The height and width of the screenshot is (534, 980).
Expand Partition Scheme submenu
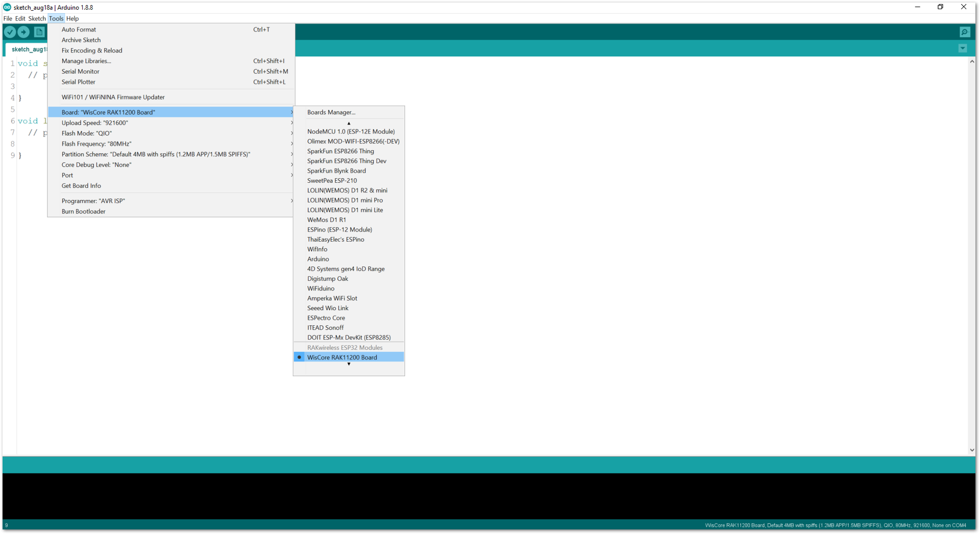pos(171,154)
